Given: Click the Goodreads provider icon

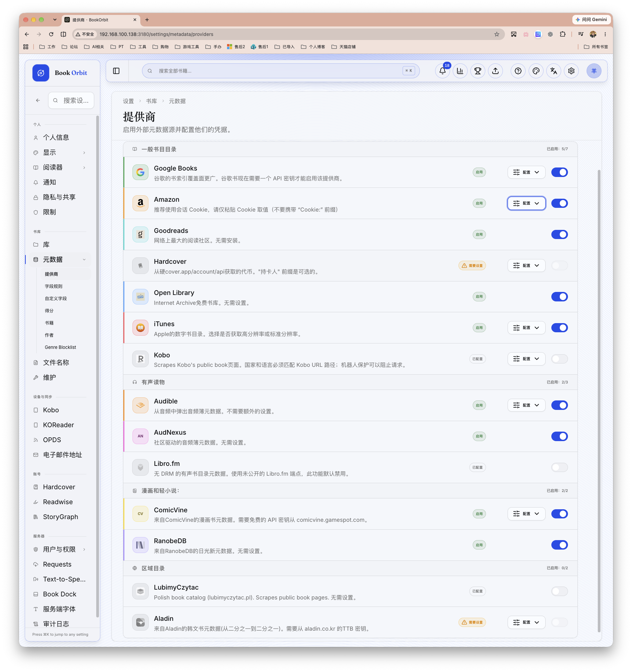Looking at the screenshot, I should (x=140, y=235).
